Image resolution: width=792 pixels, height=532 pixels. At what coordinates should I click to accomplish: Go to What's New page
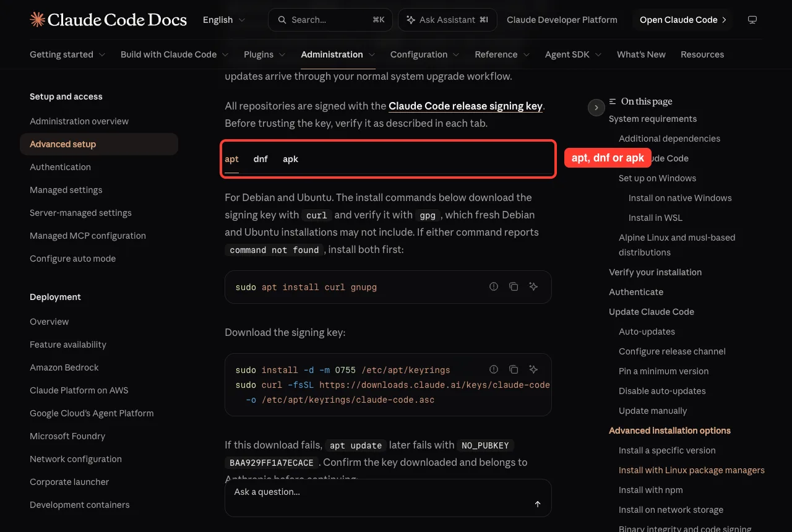tap(641, 54)
